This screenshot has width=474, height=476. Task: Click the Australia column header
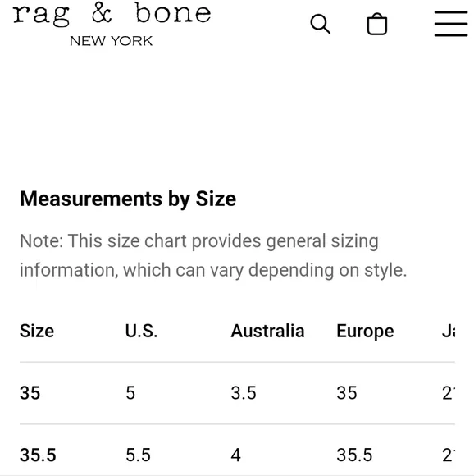(267, 331)
